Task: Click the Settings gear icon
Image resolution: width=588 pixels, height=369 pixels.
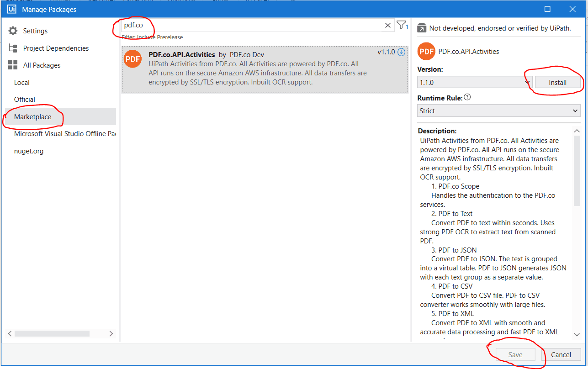Action: point(13,31)
